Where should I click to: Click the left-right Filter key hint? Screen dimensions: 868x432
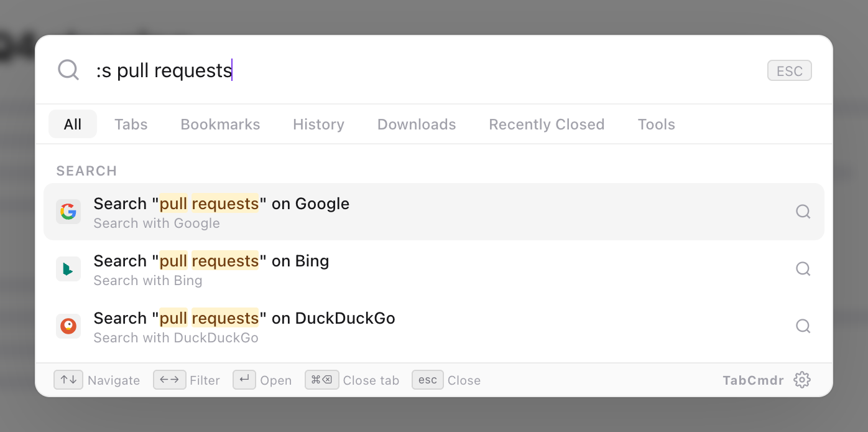coord(170,380)
